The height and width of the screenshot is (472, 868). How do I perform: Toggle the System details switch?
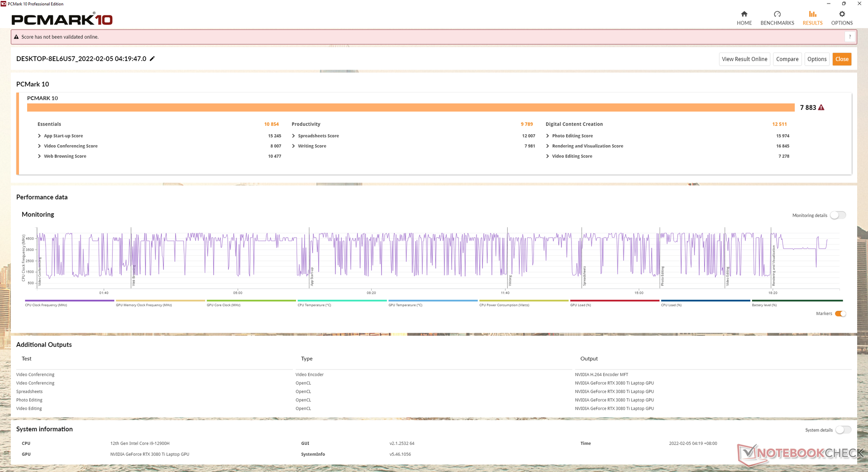pos(843,430)
